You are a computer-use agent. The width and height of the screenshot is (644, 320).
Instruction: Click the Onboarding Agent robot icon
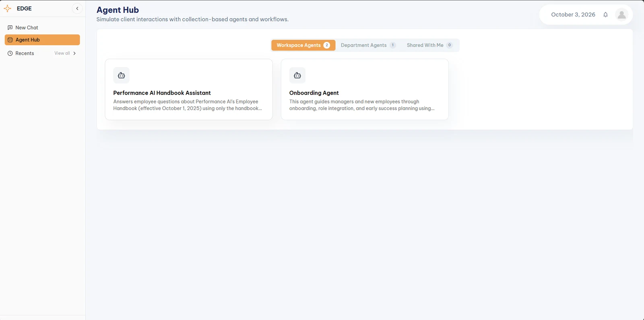(297, 75)
